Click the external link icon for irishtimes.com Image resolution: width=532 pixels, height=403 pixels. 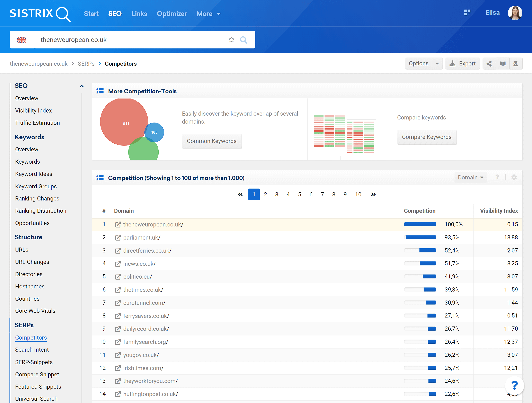pyautogui.click(x=118, y=368)
